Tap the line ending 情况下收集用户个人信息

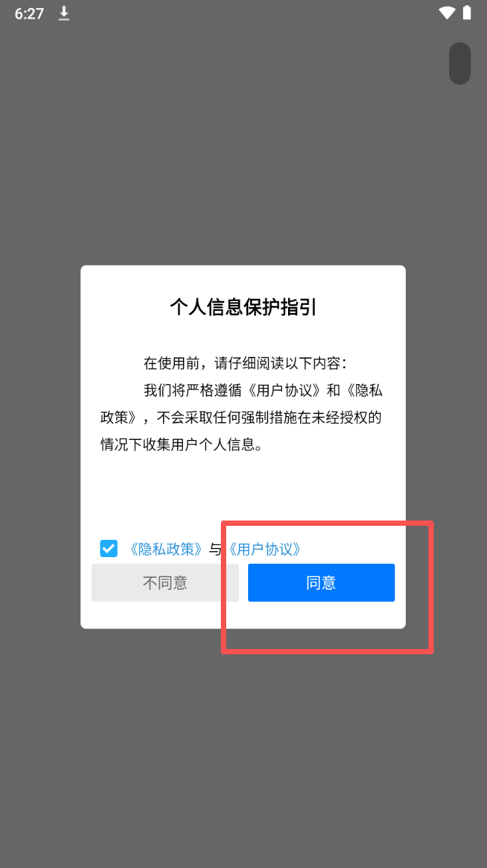[x=182, y=445]
